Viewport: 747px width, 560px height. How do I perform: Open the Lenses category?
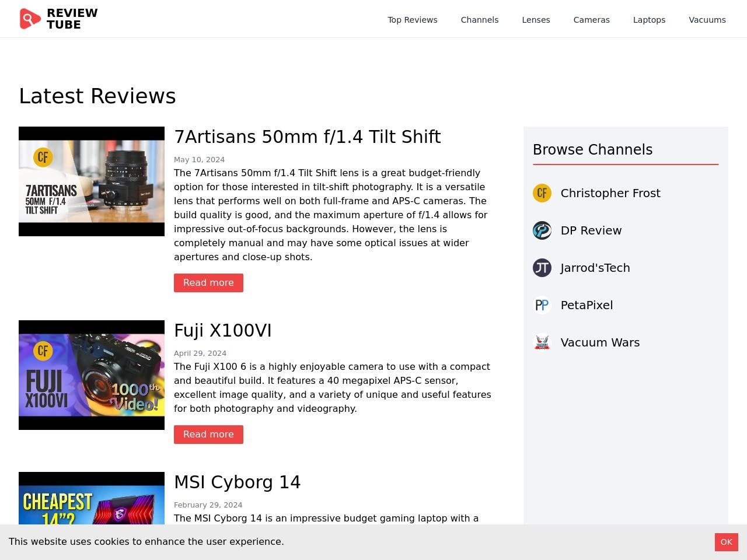point(536,20)
